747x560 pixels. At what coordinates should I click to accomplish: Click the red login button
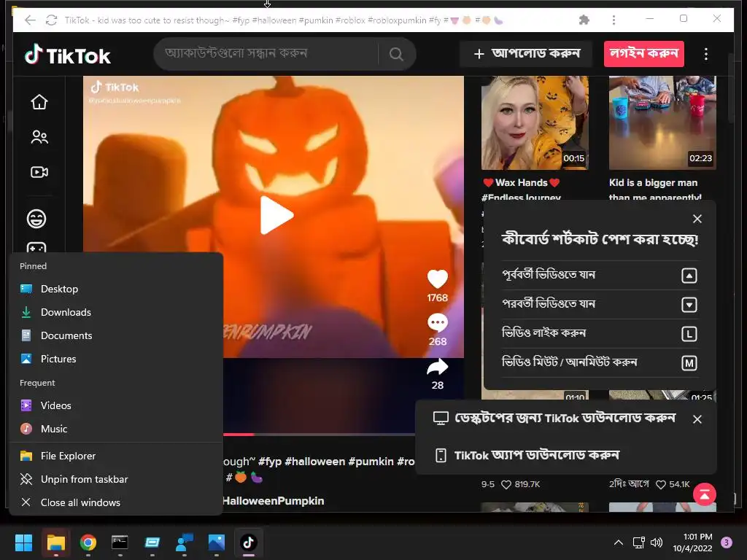click(x=643, y=54)
